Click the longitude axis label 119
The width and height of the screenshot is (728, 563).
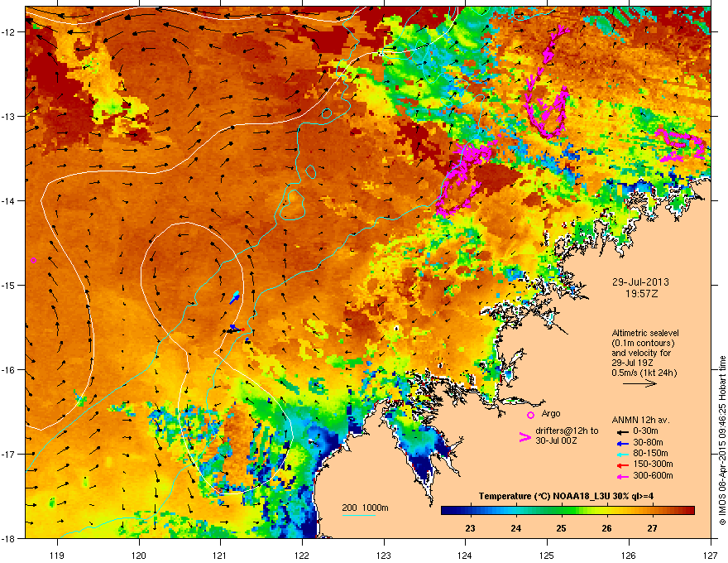click(57, 555)
